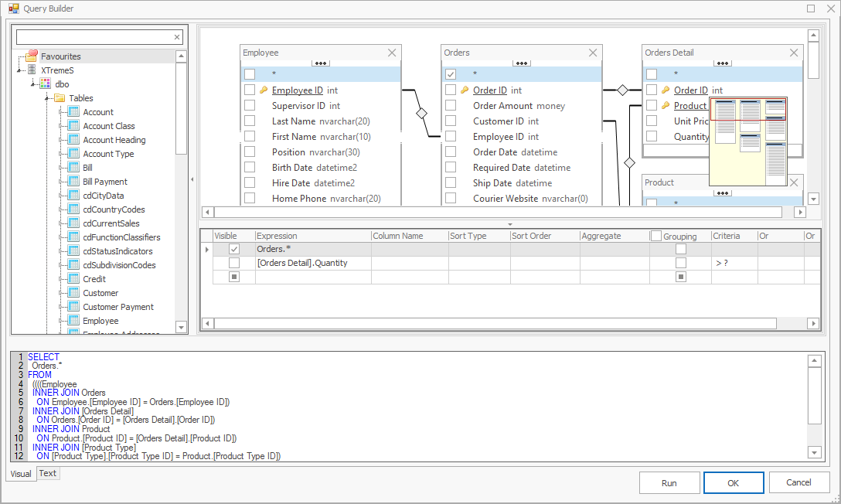
Task: Toggle Grouping checkbox for Orders.* row
Action: (681, 249)
